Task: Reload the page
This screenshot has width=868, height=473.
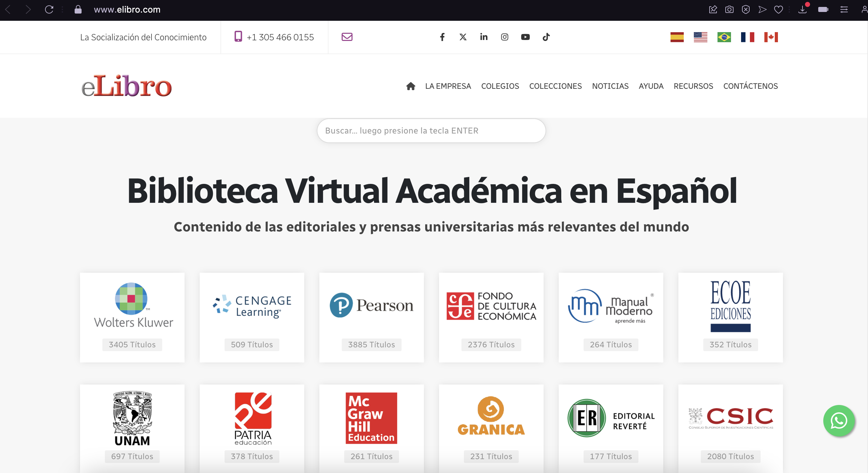Action: 49,10
